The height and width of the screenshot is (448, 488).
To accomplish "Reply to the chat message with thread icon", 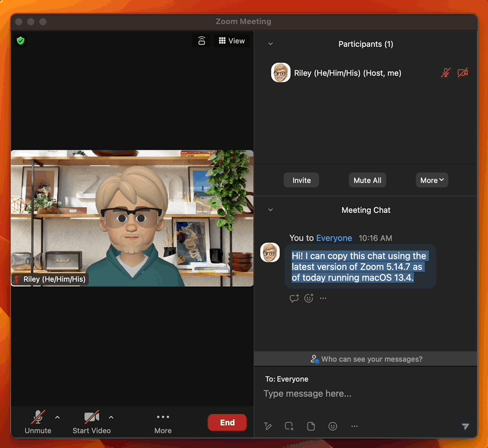I will point(294,298).
